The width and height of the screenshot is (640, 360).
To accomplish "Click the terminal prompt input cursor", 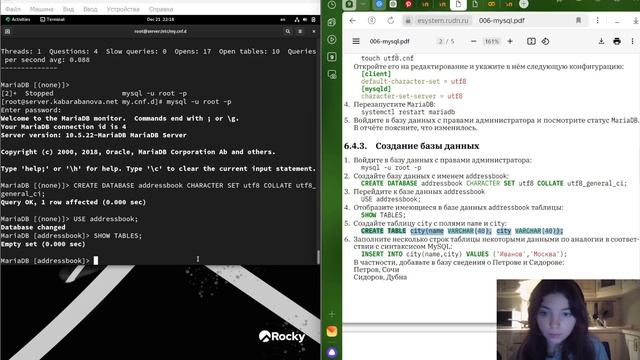I will pyautogui.click(x=96, y=260).
